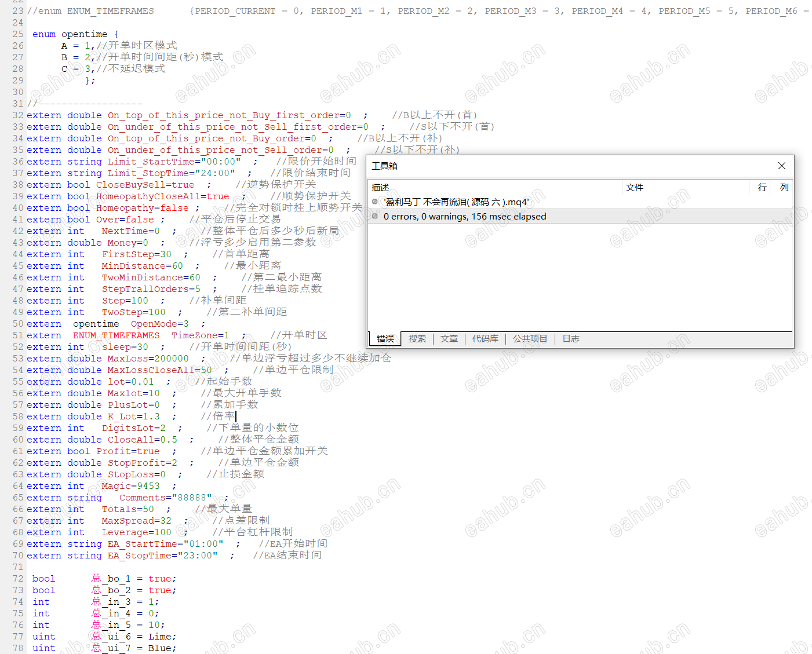
Task: Click 'DigitsLot=2' in the code
Action: click(134, 428)
